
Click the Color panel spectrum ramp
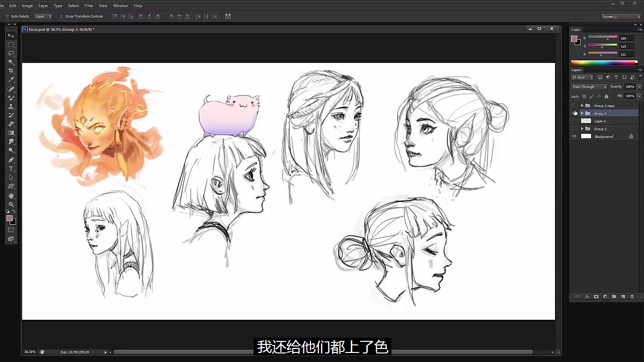604,63
